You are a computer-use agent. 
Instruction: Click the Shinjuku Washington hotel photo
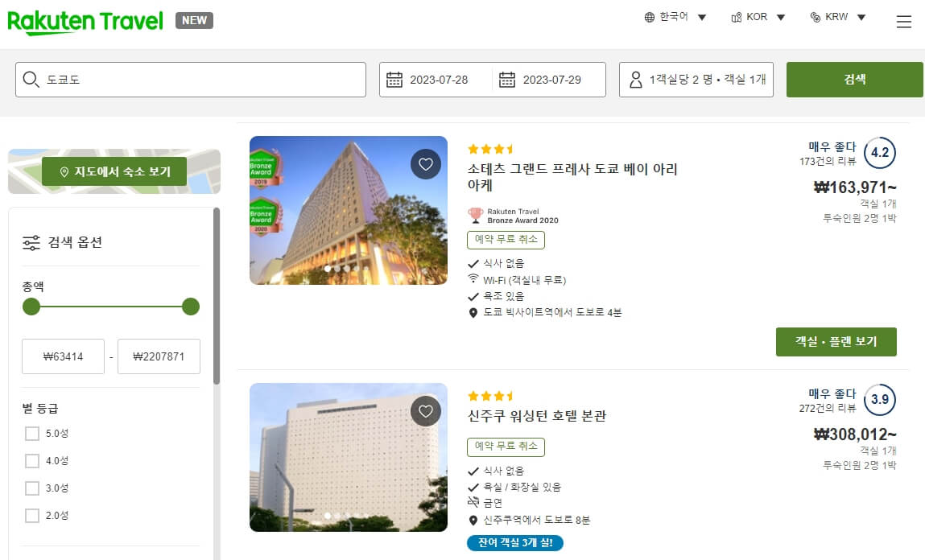(349, 458)
